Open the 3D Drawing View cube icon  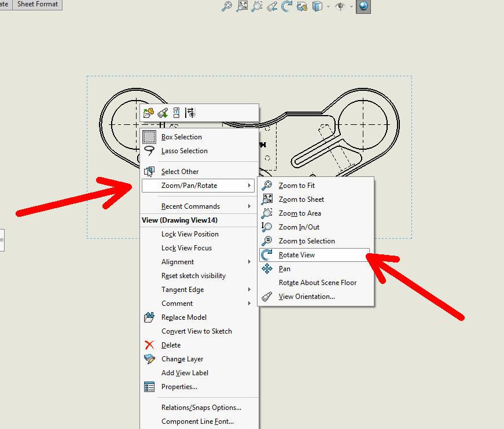click(317, 6)
